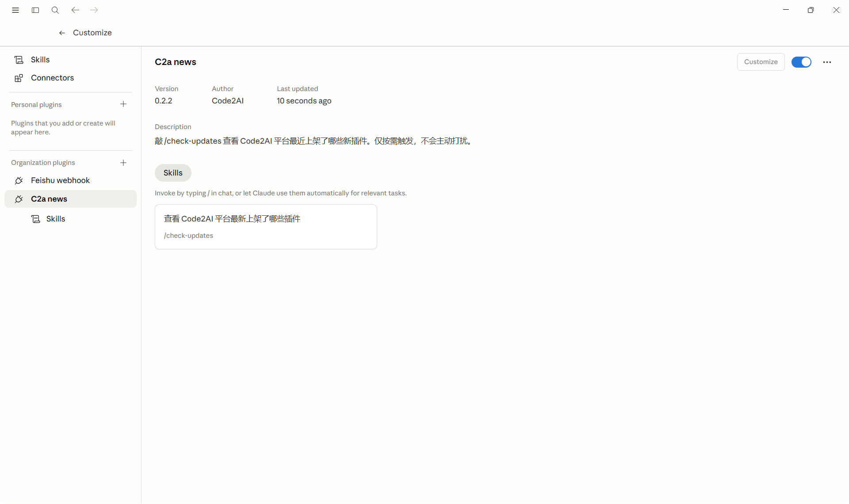
Task: Open the hamburger menu icon
Action: point(15,10)
